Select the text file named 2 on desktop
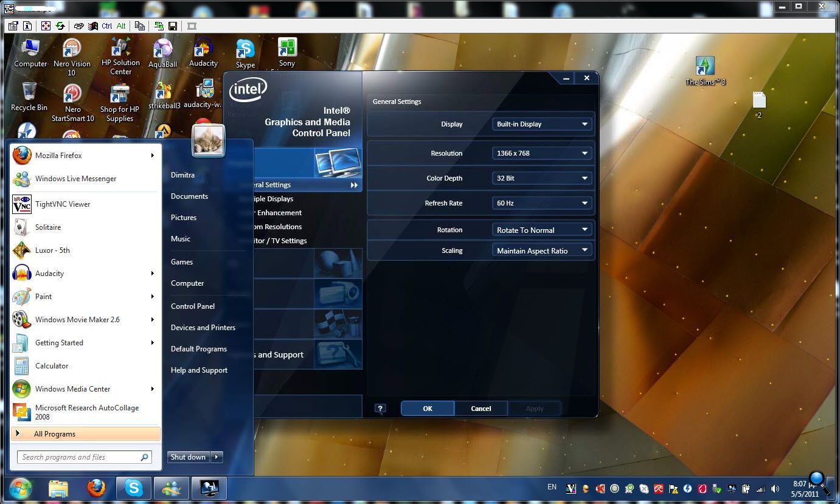840x504 pixels. 759,105
